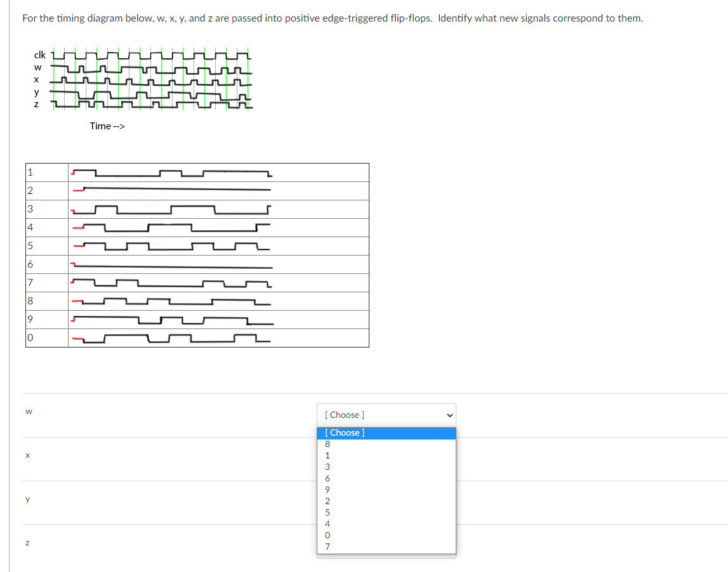This screenshot has height=572, width=728.
Task: Pick option 9 for signal w
Action: pos(327,490)
